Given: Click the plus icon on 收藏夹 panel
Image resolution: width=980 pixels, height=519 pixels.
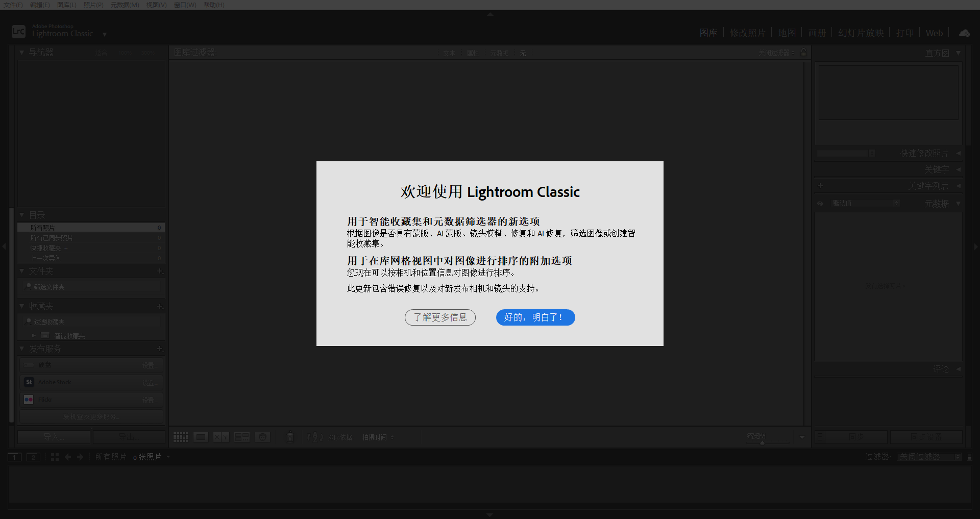Looking at the screenshot, I should pyautogui.click(x=160, y=306).
